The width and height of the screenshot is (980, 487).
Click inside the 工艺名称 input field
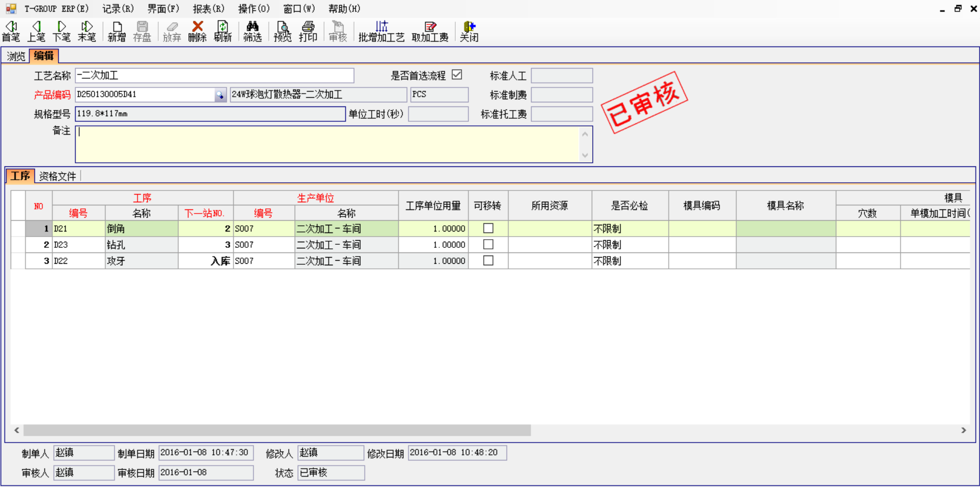[x=215, y=75]
